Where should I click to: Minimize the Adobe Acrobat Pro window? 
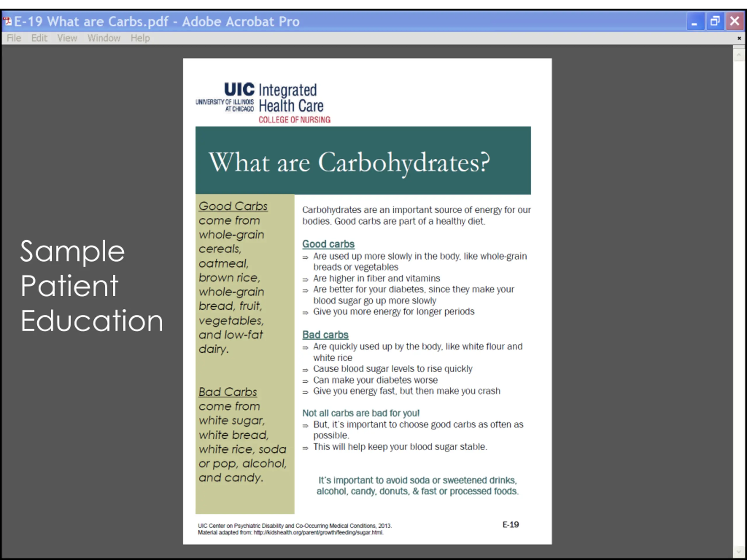695,21
